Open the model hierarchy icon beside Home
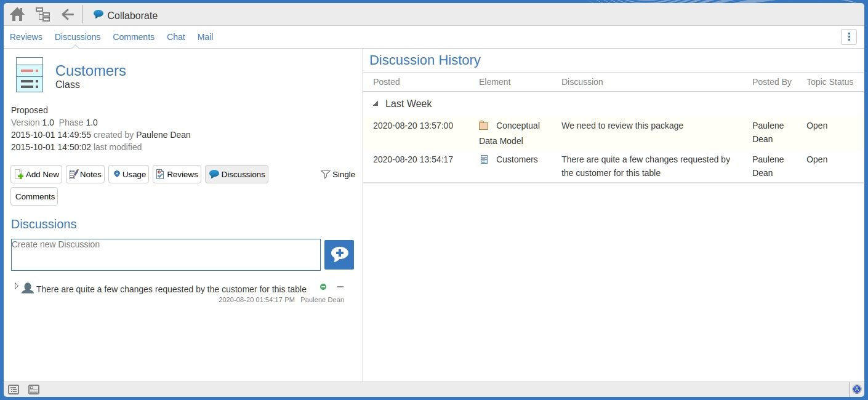868x400 pixels. [x=42, y=14]
